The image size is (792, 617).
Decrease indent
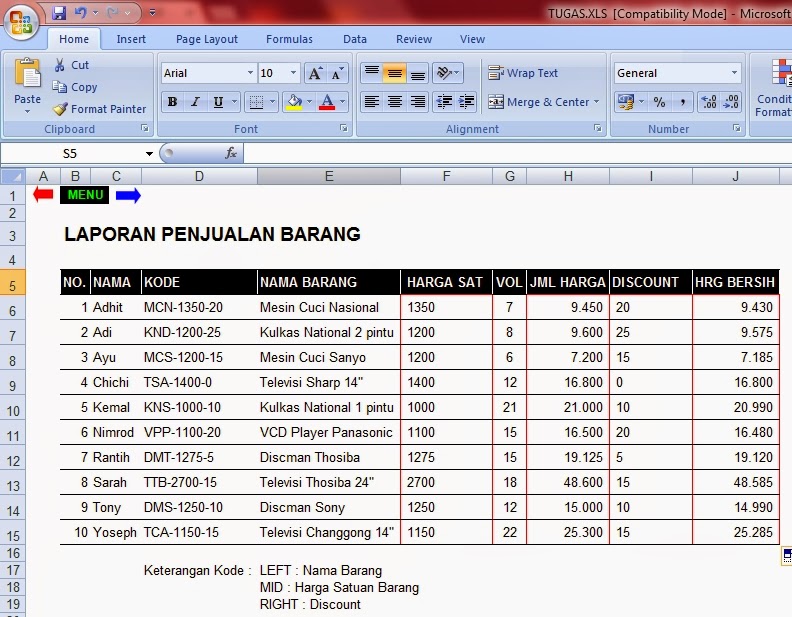click(x=444, y=102)
